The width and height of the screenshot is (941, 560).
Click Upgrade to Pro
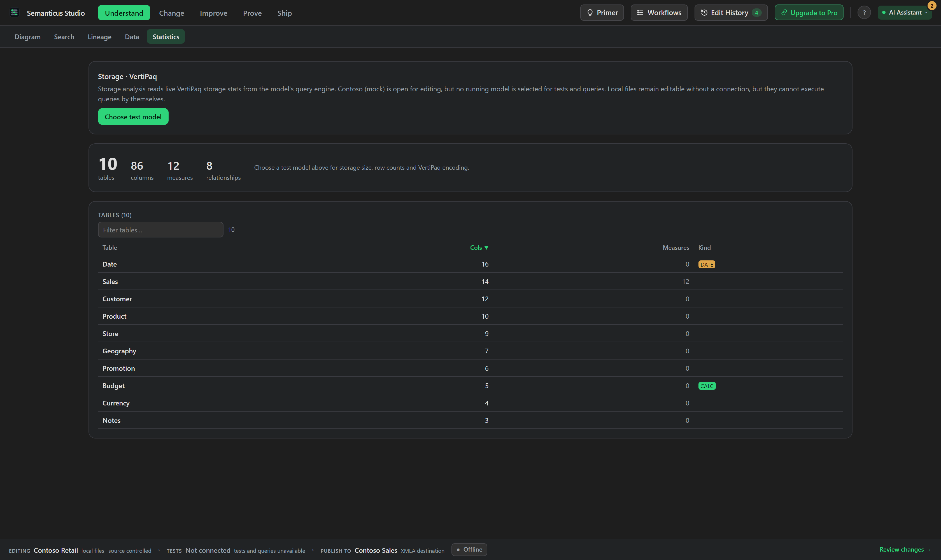tap(809, 12)
